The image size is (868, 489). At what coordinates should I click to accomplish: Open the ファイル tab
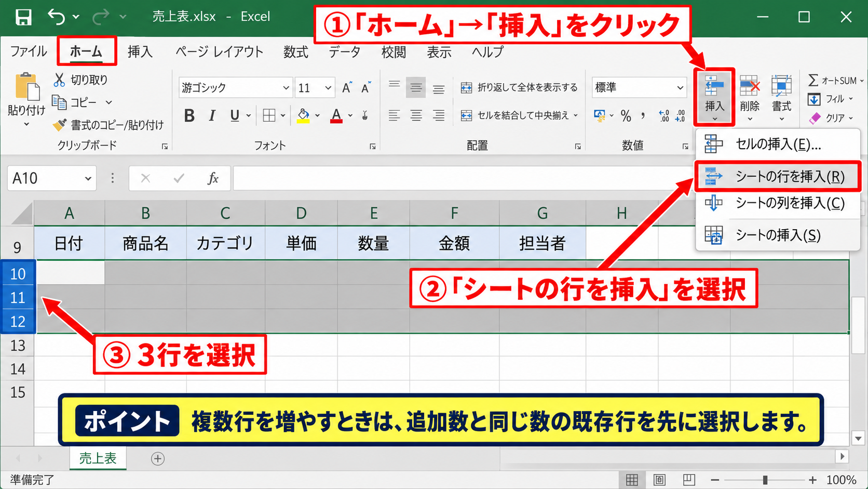click(29, 51)
